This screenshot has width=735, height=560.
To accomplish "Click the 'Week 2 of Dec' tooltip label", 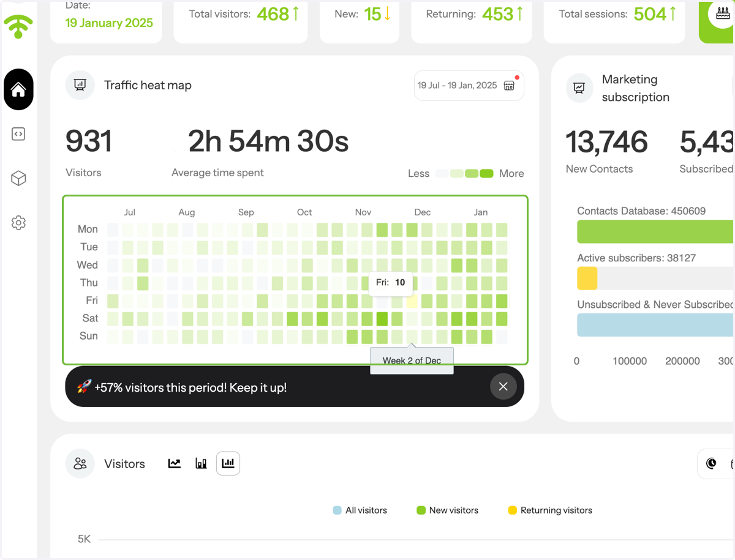I will 412,360.
